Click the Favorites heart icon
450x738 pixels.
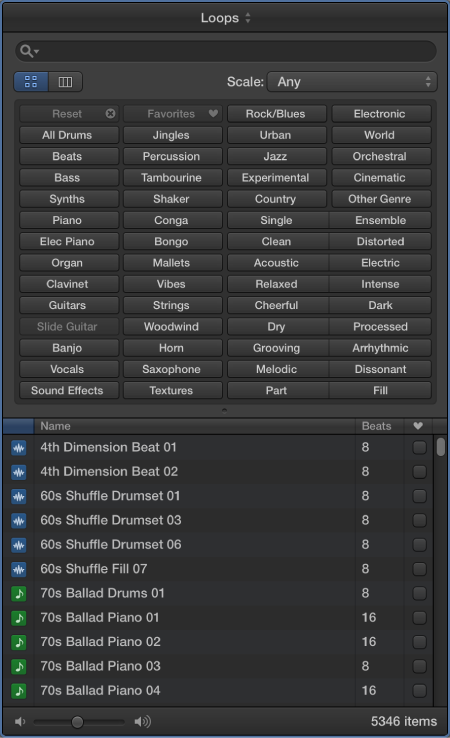click(x=213, y=113)
